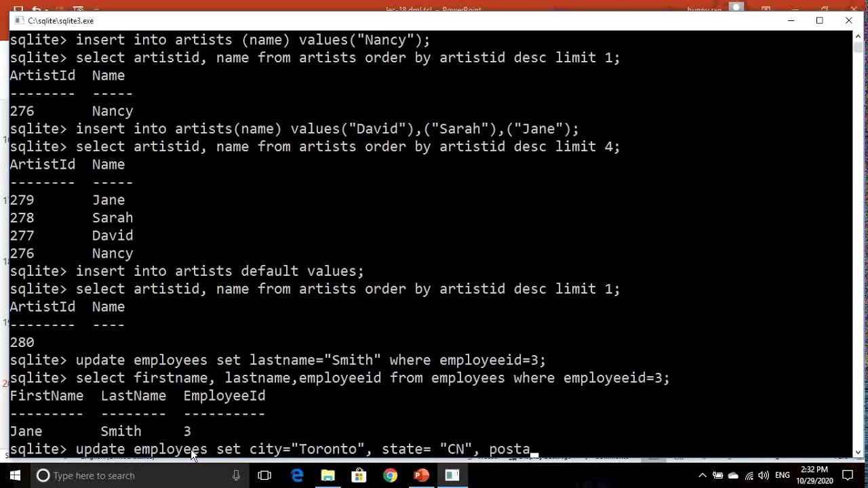
Task: Click the result row "Jane Smith 3"
Action: coord(100,431)
